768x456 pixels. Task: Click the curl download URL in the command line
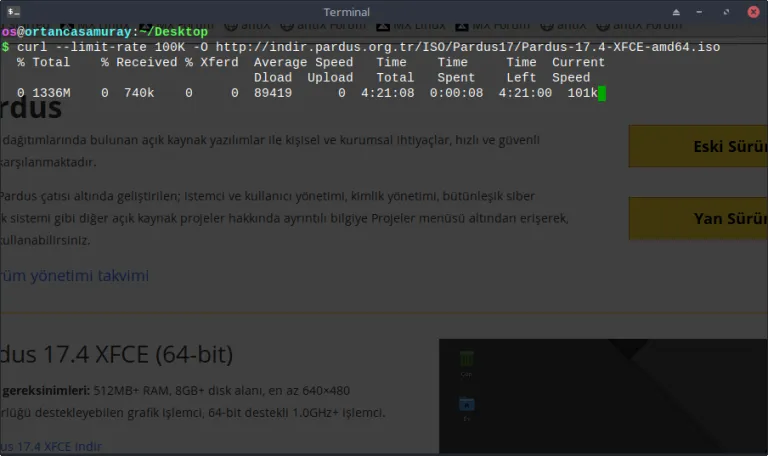pyautogui.click(x=468, y=47)
